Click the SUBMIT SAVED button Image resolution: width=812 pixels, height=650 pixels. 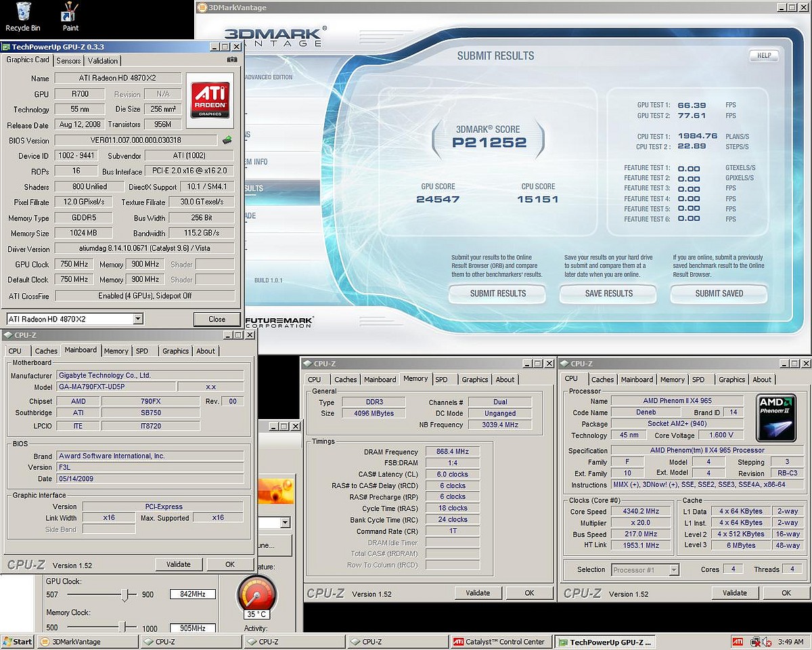(x=719, y=293)
